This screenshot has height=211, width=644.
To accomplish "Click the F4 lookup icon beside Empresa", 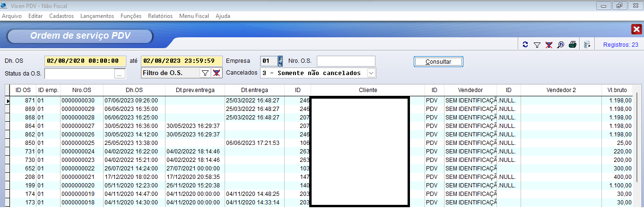I will coord(280,61).
